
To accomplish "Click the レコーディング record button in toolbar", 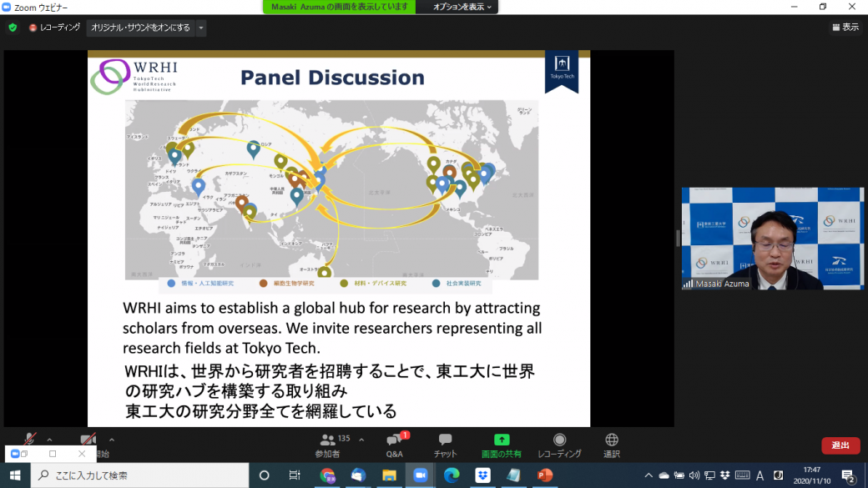I will click(560, 445).
